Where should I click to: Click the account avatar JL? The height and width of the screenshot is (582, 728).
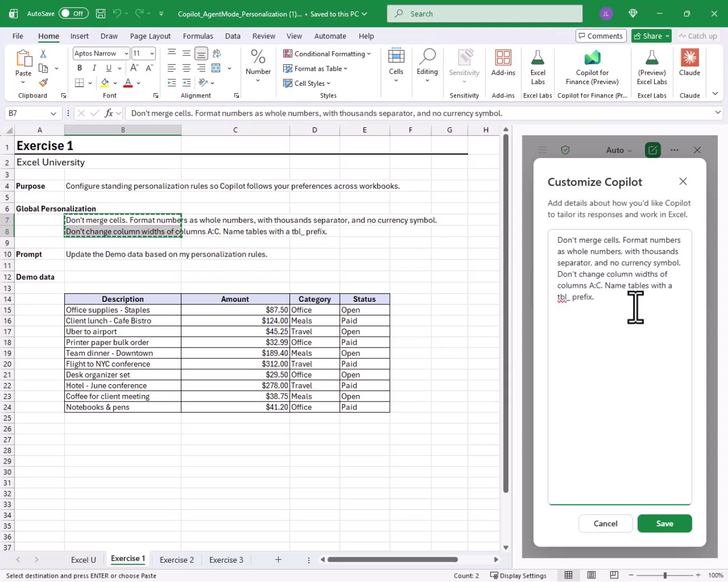pyautogui.click(x=606, y=13)
